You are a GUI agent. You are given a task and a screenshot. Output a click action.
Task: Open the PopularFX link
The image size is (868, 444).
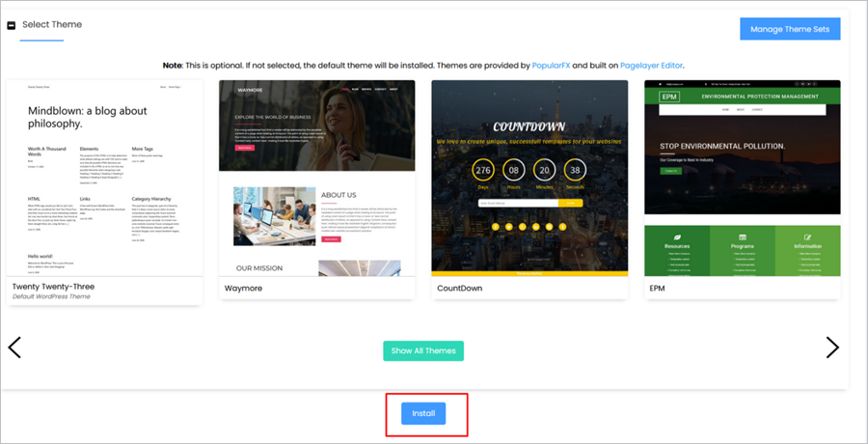coord(552,66)
